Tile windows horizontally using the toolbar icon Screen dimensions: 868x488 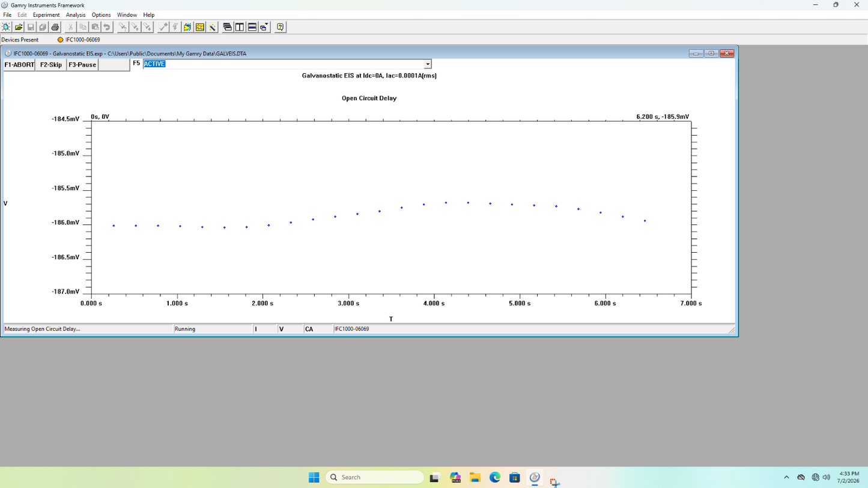(x=252, y=27)
